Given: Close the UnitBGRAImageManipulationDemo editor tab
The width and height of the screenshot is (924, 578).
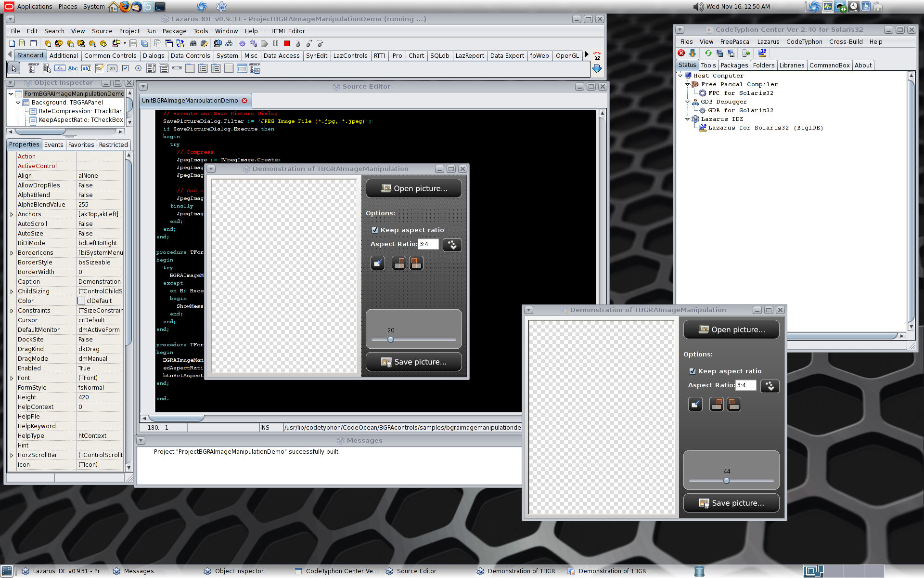Looking at the screenshot, I should pos(244,101).
